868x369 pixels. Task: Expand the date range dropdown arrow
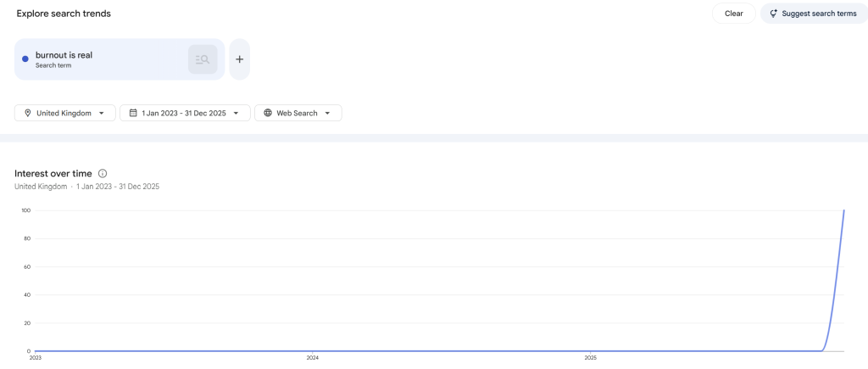[236, 113]
